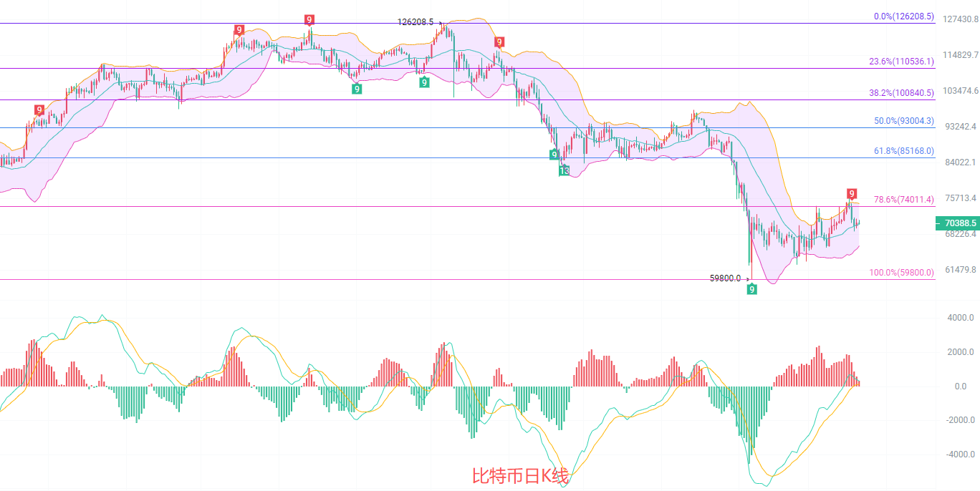Select the 23.6%(110536.1) Fibonacci label

click(901, 62)
